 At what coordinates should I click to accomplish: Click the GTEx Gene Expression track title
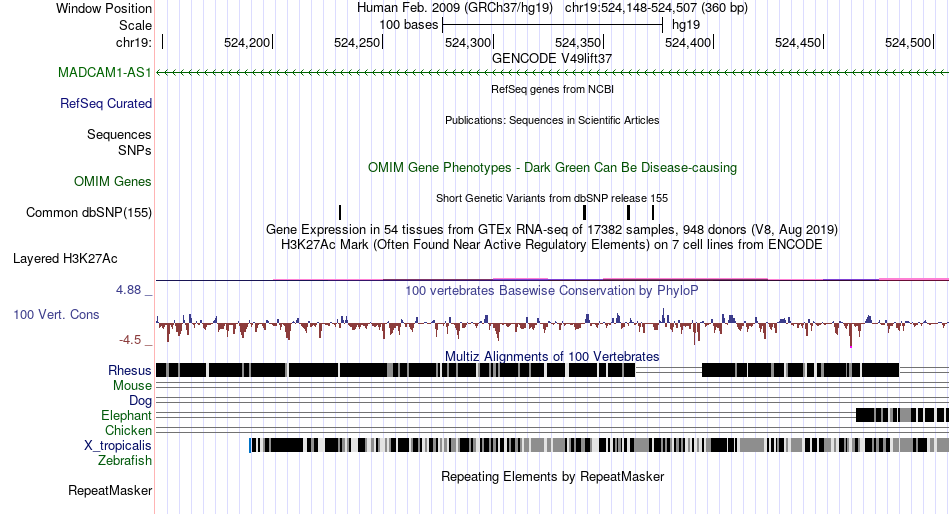pos(552,230)
